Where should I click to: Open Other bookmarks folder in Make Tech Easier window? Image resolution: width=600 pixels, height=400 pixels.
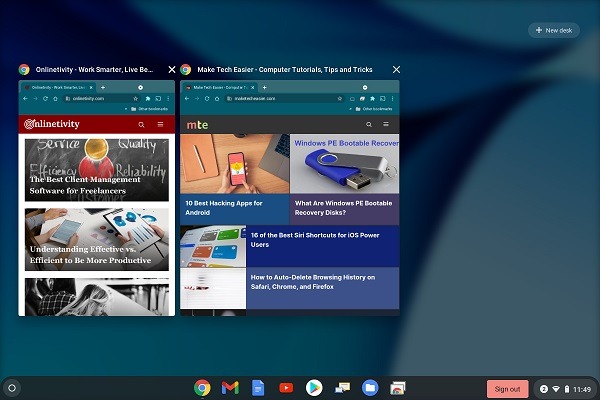tap(374, 109)
